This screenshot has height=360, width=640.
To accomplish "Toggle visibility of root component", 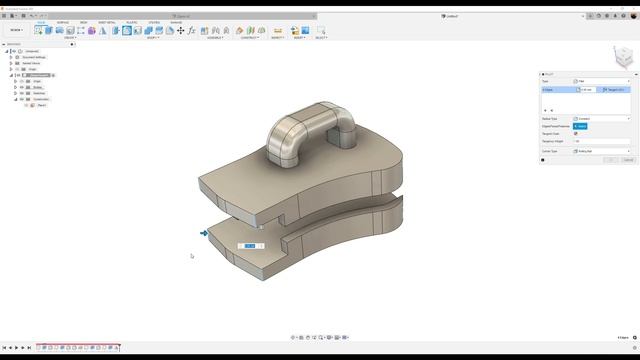I will tap(14, 51).
